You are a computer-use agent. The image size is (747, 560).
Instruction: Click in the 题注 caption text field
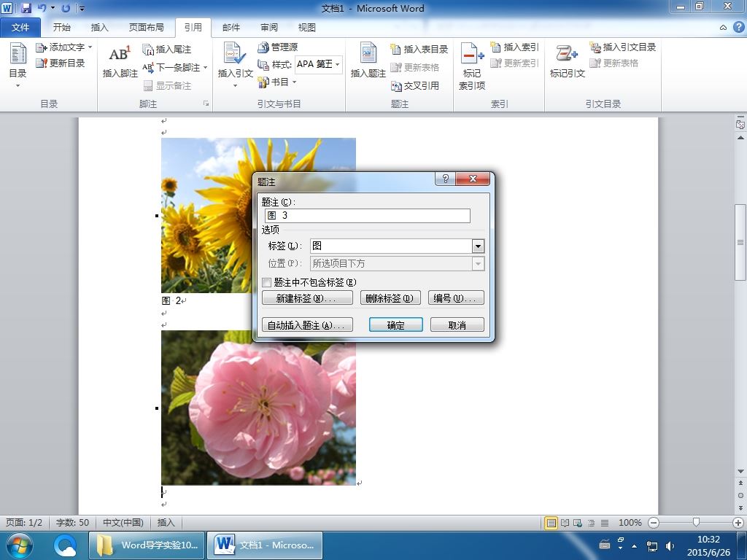[x=368, y=216]
